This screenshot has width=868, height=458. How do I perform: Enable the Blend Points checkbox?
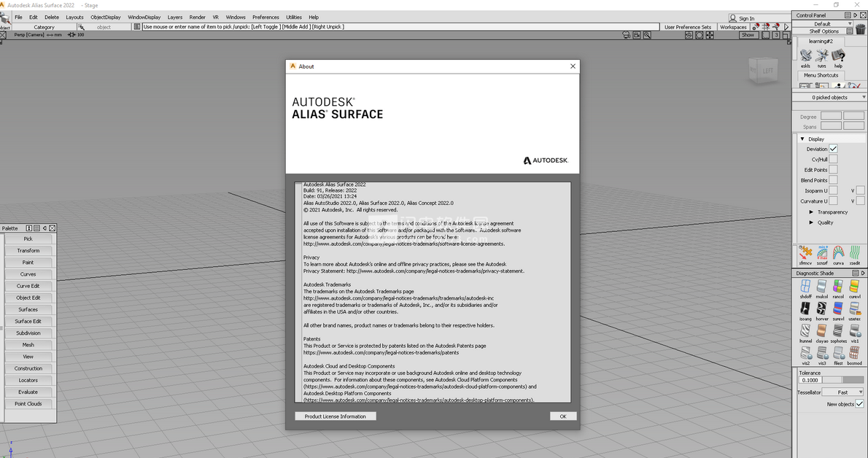pos(833,180)
